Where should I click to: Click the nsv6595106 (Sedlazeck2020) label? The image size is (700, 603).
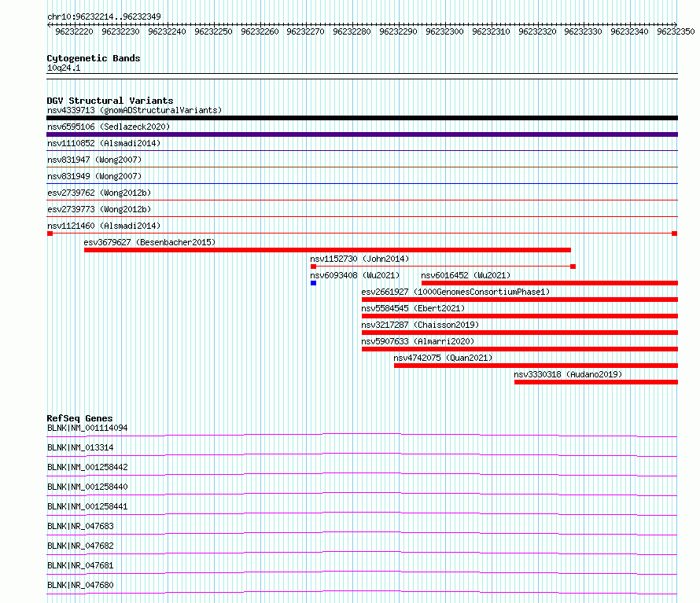pyautogui.click(x=109, y=127)
